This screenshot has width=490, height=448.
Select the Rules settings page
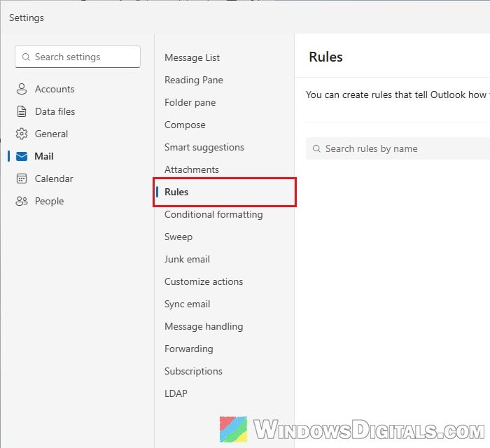[x=225, y=192]
